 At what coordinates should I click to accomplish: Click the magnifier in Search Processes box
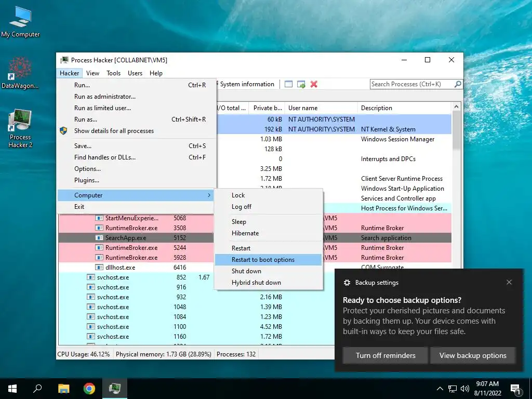pos(458,84)
